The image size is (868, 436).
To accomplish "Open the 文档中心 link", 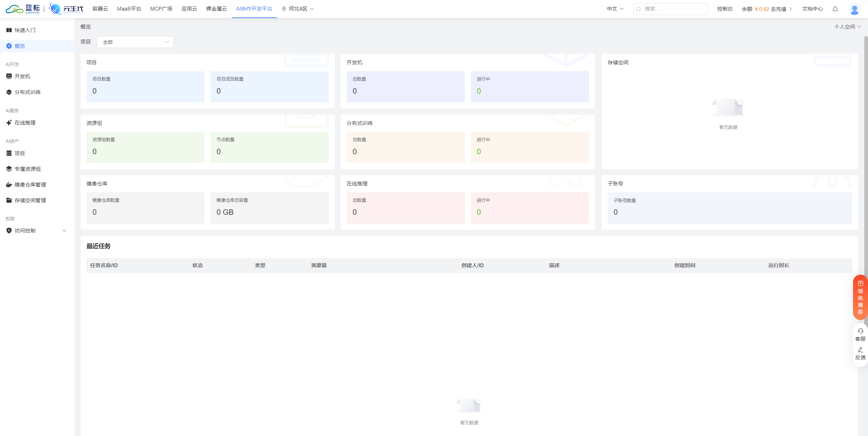I will pos(812,9).
